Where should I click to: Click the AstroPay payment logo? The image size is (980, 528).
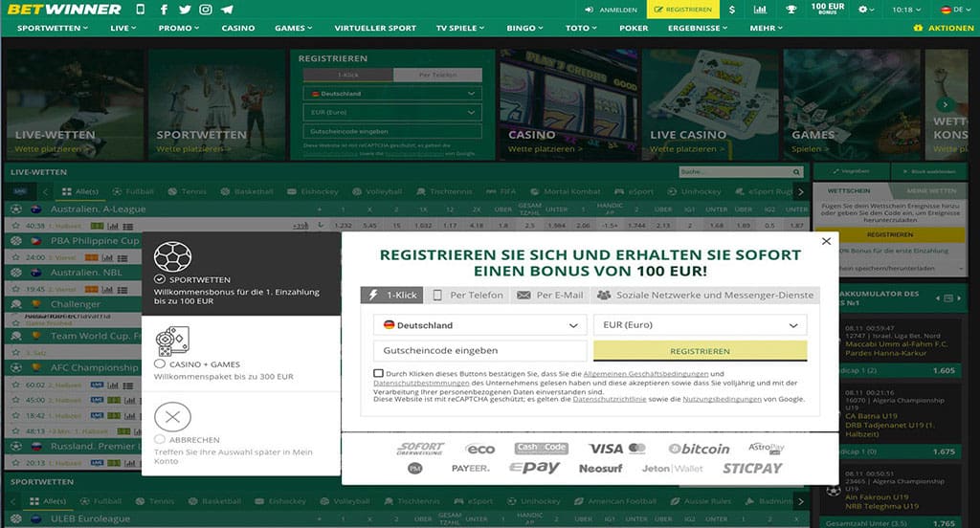[x=767, y=448]
